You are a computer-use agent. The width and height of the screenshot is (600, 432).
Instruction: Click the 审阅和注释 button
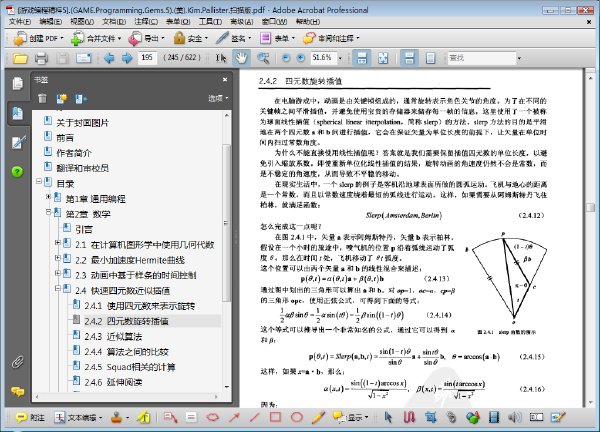(331, 38)
